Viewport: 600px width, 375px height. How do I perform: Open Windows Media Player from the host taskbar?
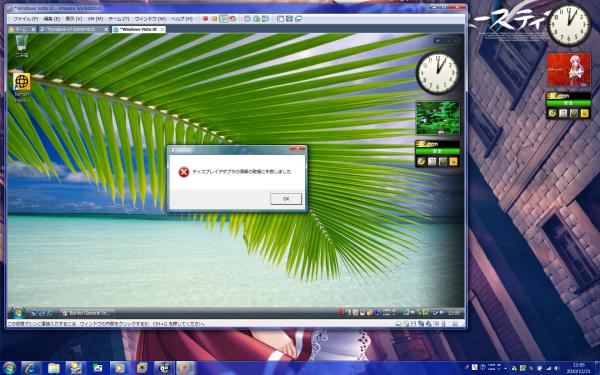pyautogui.click(x=118, y=368)
